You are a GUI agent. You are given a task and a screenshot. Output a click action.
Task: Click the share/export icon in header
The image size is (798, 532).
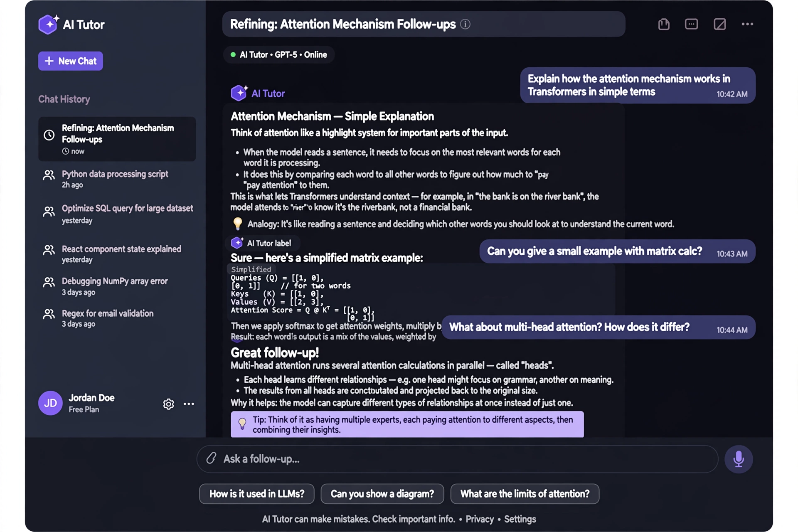[x=664, y=25]
